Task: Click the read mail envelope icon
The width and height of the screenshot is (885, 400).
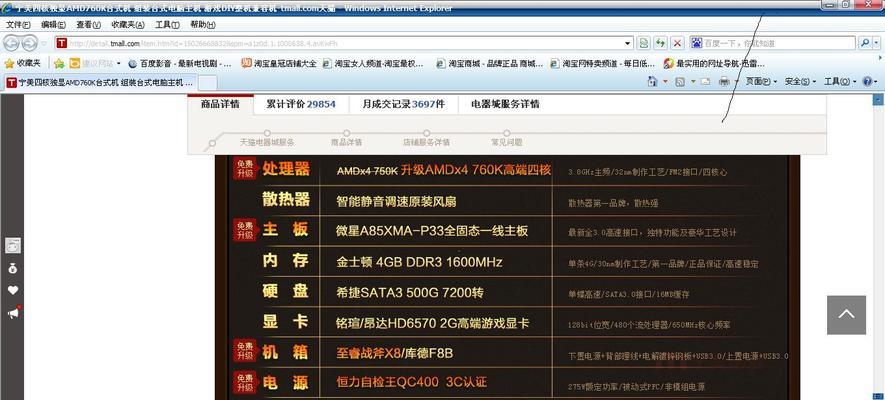Action: (705, 82)
